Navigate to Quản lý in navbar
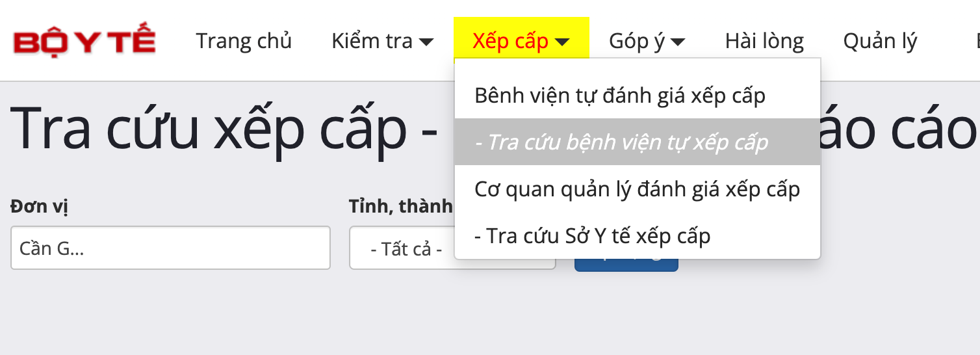The height and width of the screenshot is (355, 980). pos(880,42)
